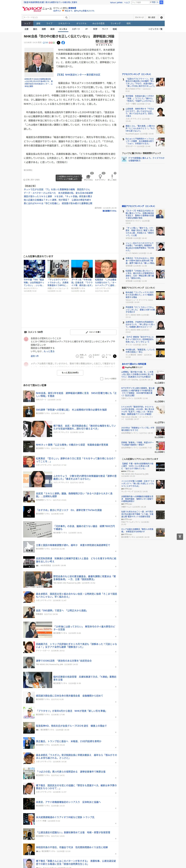Share the article on Facebook

pyautogui.click(x=63, y=43)
